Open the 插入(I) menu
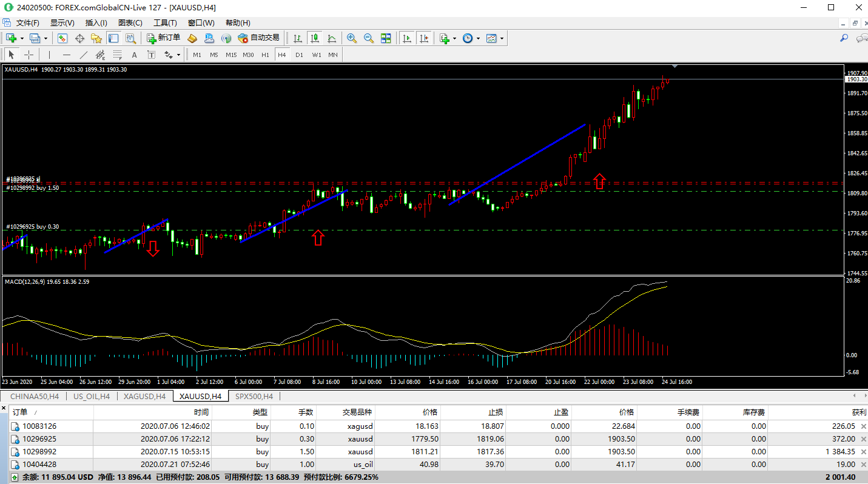The image size is (868, 484). tap(96, 23)
